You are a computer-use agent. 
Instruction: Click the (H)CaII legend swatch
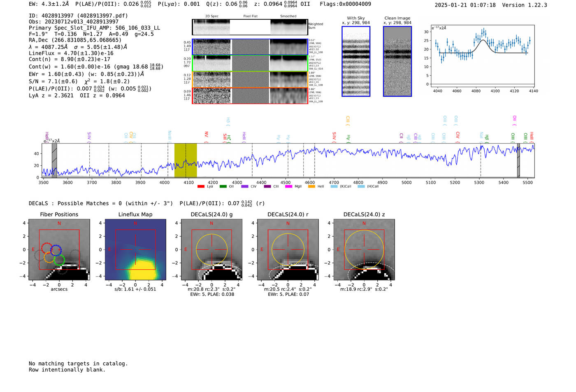tap(361, 187)
